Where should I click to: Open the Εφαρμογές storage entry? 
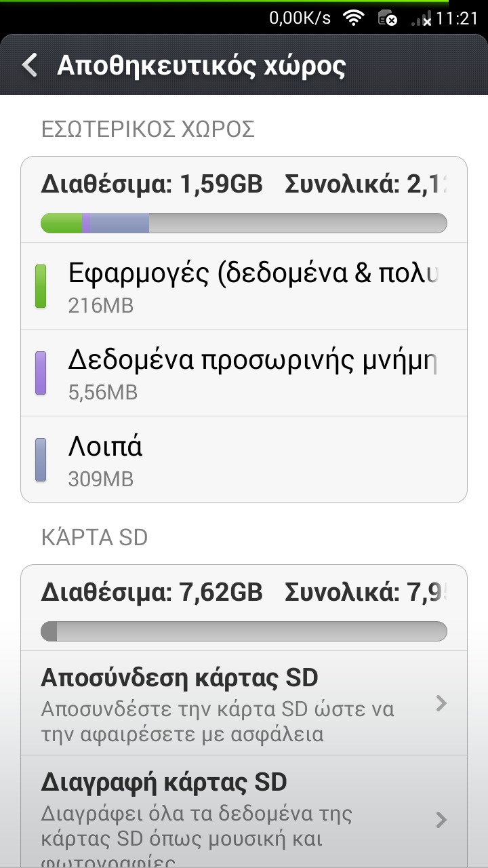point(244,286)
